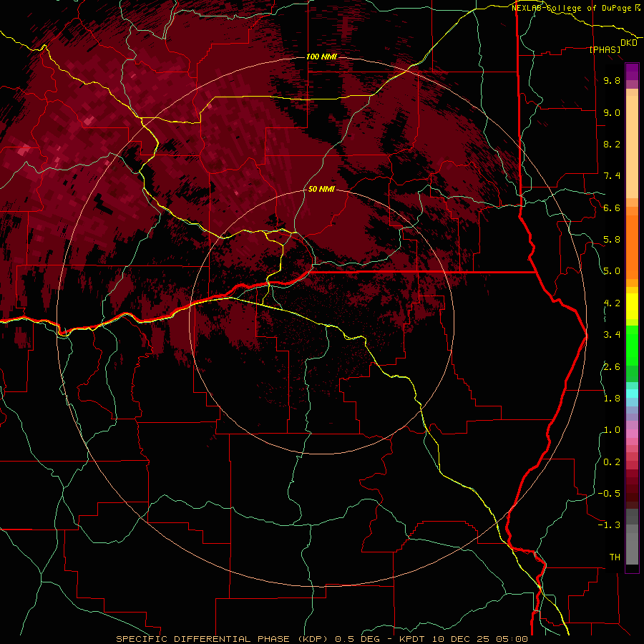Screen dimensions: 644x644
Task: Click the 0.2 scale value
Action: coord(612,462)
